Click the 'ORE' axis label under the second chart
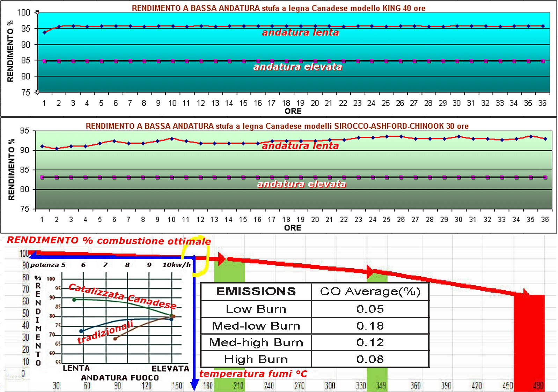Screen dimensions: 558x392 (x=293, y=228)
